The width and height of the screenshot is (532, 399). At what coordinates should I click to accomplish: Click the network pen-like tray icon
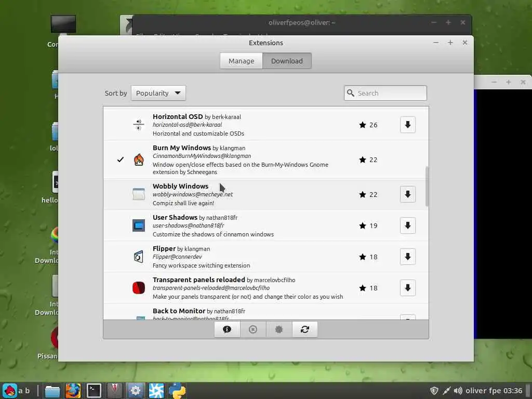pyautogui.click(x=446, y=391)
